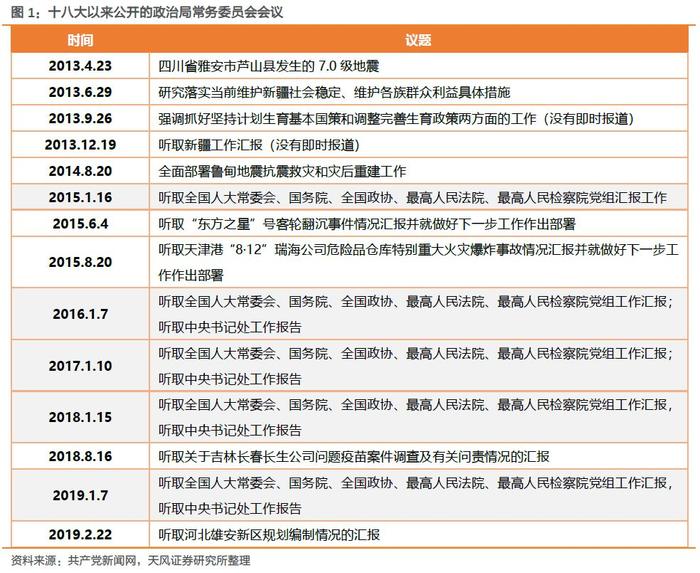Click the 四川省雅安市芦山县 7.0 级地震 topic
Image resolution: width=700 pixels, height=573 pixels.
[269, 66]
